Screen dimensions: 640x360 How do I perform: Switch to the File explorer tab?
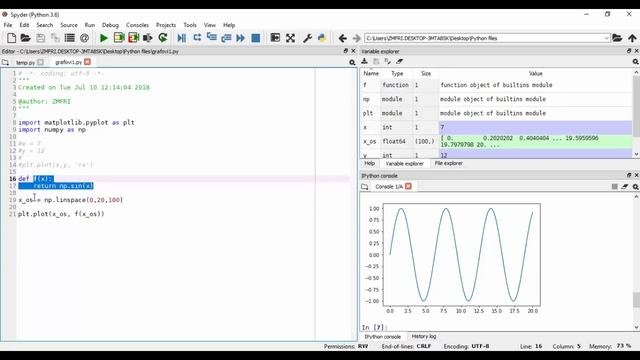point(448,163)
